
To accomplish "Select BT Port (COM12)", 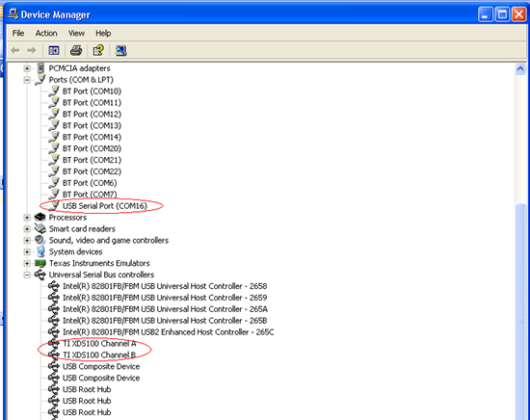I will point(92,115).
